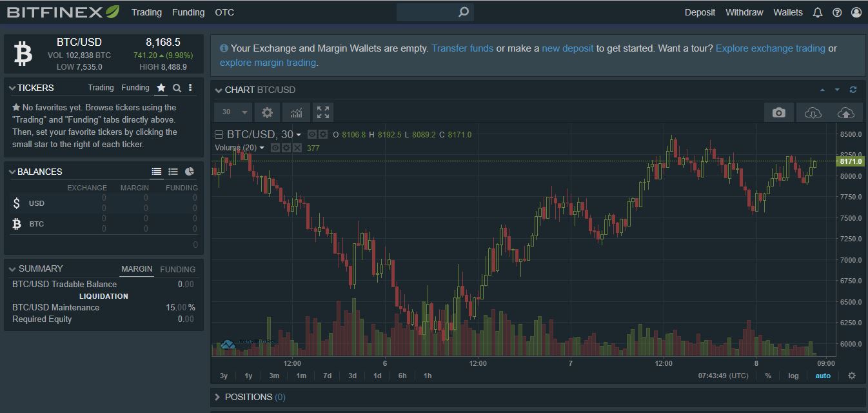Click the Bitcoin logo beside BTC/USD
The image size is (868, 413).
23,54
